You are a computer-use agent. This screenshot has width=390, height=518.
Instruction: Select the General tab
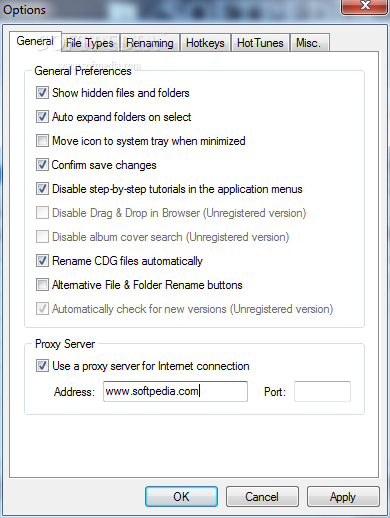[x=35, y=41]
